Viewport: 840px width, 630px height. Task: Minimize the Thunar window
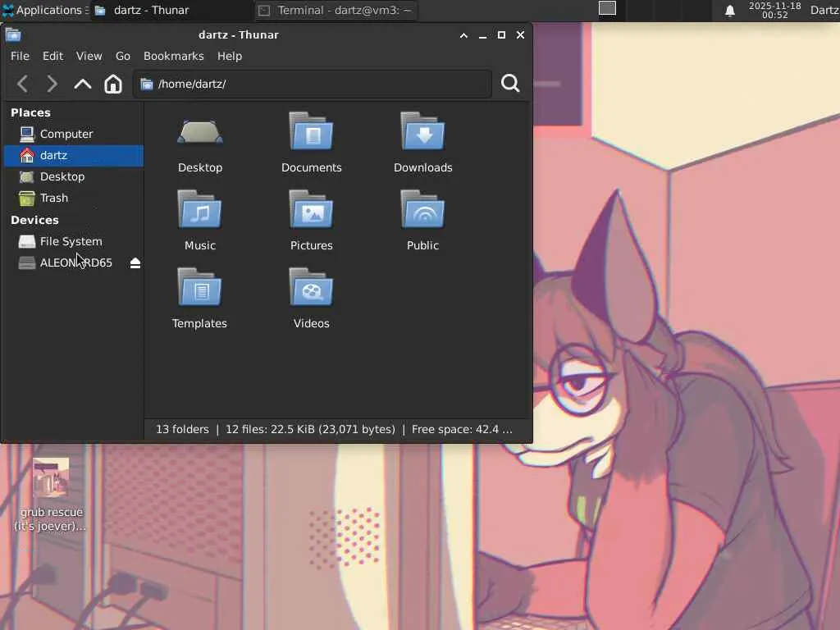pyautogui.click(x=482, y=35)
